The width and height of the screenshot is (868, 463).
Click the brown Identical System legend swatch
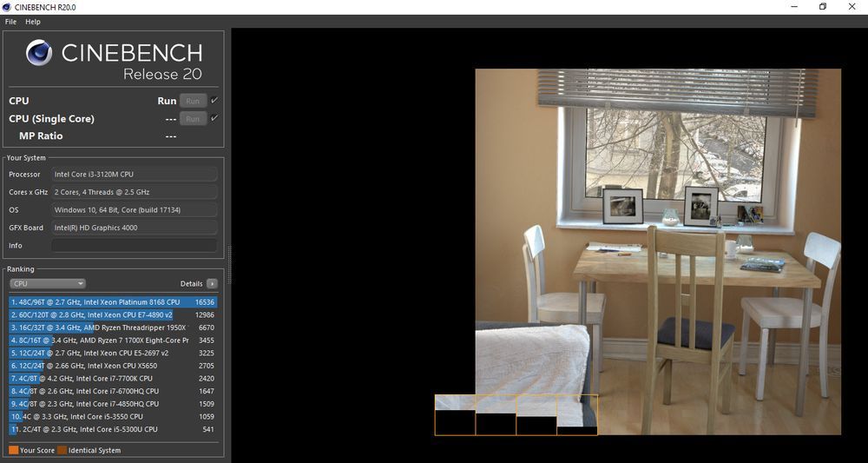click(62, 450)
